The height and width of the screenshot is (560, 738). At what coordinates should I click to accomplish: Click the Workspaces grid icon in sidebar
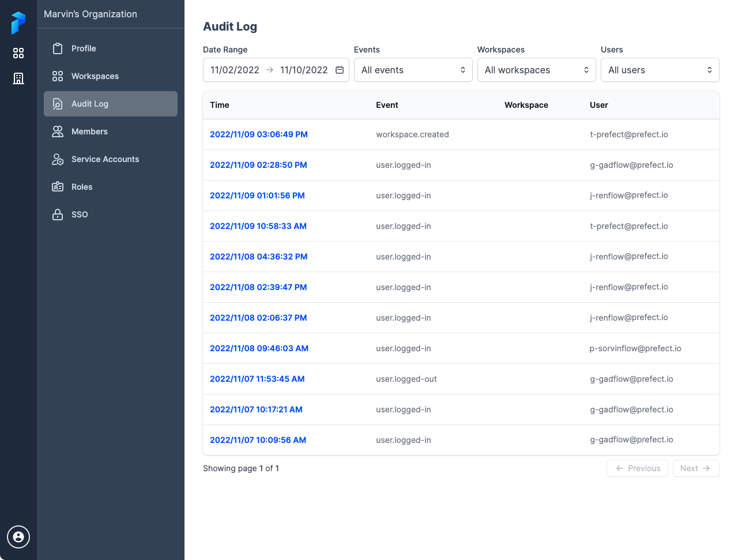58,76
